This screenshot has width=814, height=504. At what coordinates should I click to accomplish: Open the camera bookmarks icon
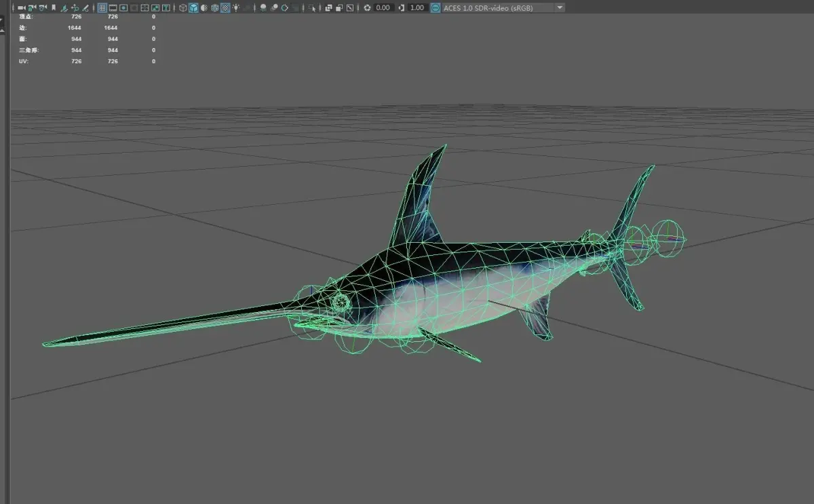[x=54, y=7]
